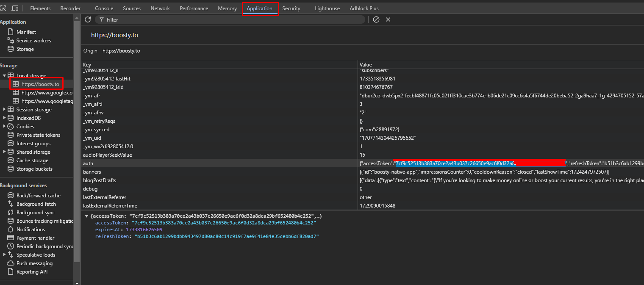The width and height of the screenshot is (644, 285).
Task: Switch to the Network tab
Action: click(160, 8)
